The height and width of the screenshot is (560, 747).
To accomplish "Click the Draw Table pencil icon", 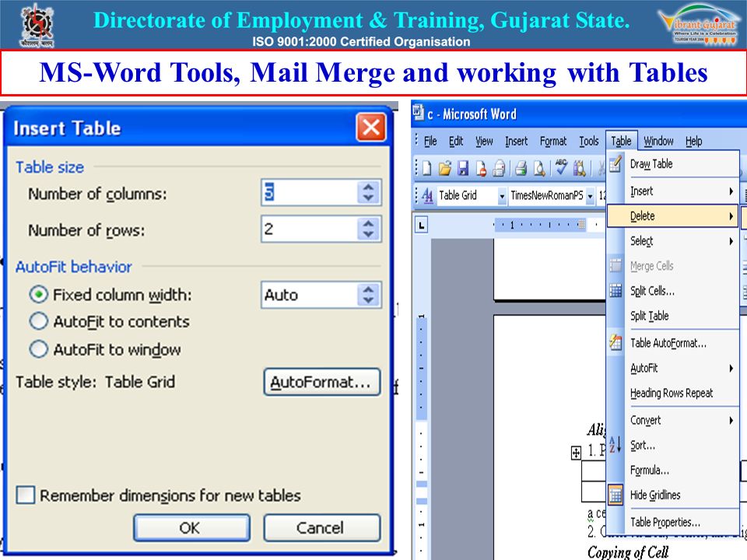I will coord(615,164).
